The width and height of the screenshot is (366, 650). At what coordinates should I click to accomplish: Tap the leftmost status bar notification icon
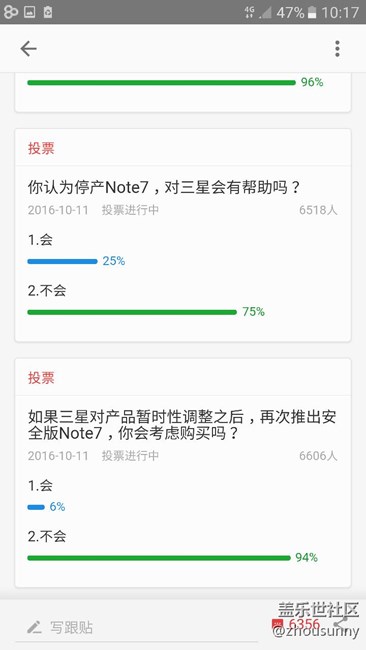tap(10, 12)
